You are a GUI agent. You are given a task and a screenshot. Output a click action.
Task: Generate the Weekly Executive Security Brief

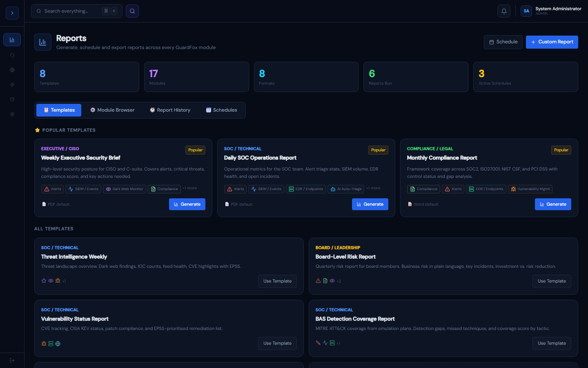click(187, 204)
